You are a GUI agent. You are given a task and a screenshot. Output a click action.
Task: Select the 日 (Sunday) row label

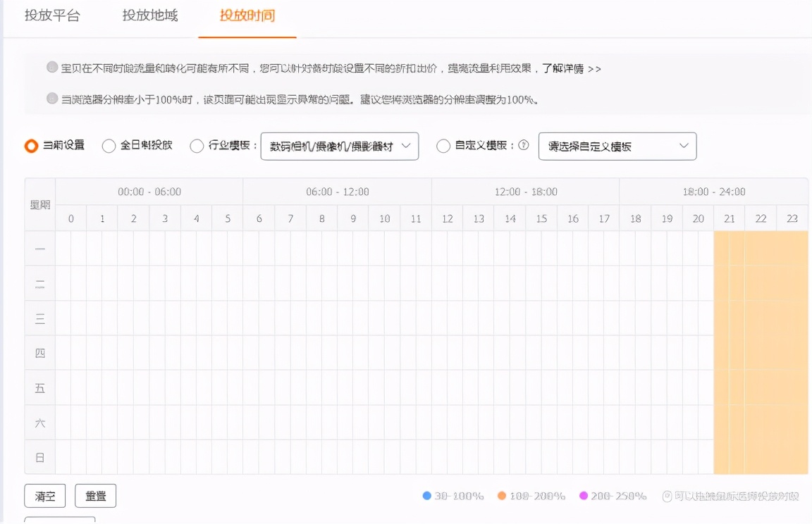pyautogui.click(x=40, y=457)
